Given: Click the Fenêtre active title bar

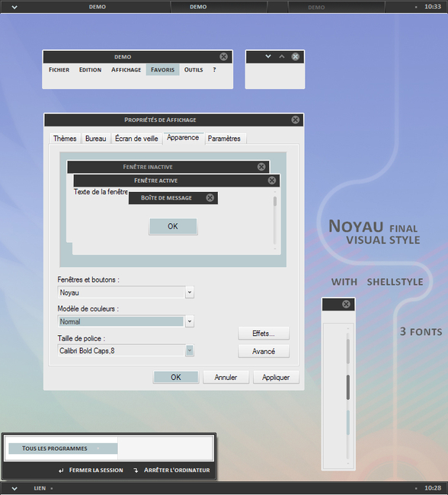Looking at the screenshot, I should tap(177, 180).
